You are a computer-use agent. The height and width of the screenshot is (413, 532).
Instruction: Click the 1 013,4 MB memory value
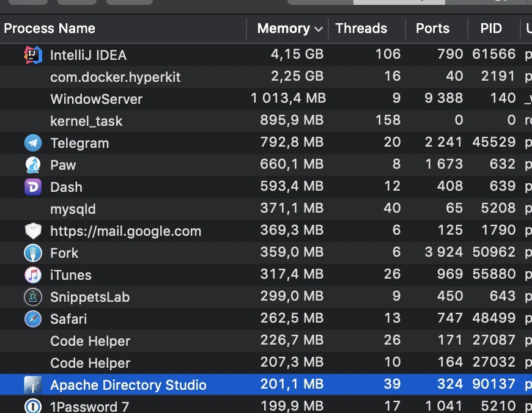coord(289,98)
